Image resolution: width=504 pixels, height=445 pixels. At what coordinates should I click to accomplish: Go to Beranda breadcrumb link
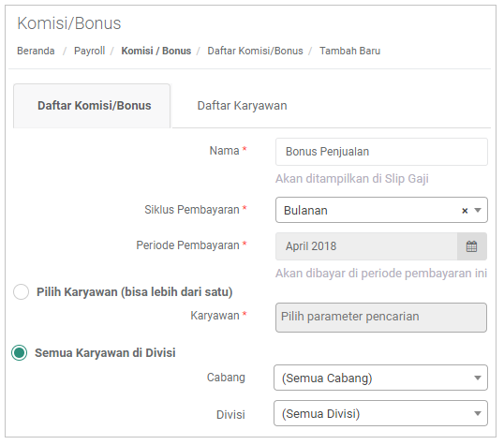click(x=36, y=51)
